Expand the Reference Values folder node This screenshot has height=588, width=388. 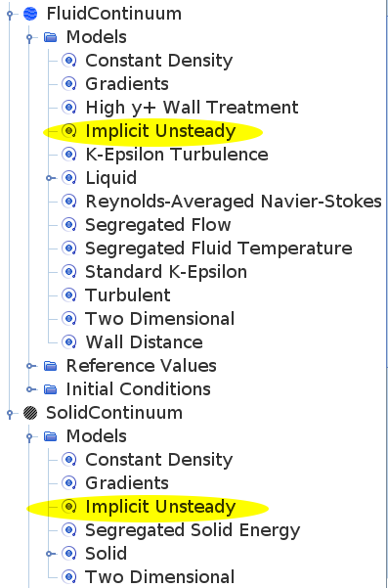pos(29,366)
